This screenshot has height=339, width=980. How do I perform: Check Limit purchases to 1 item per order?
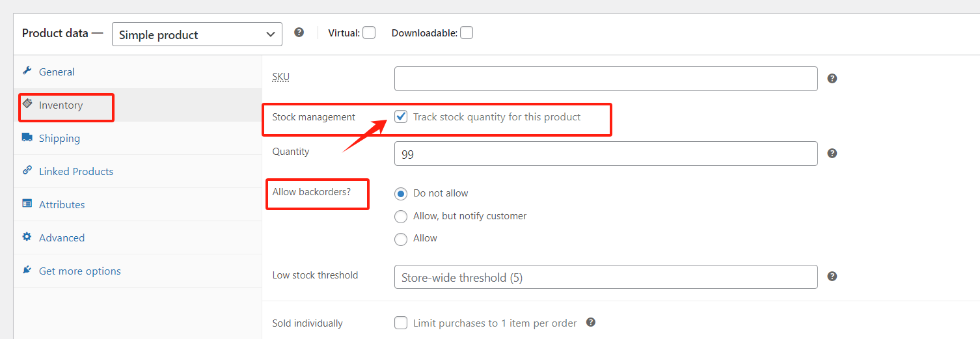click(402, 323)
